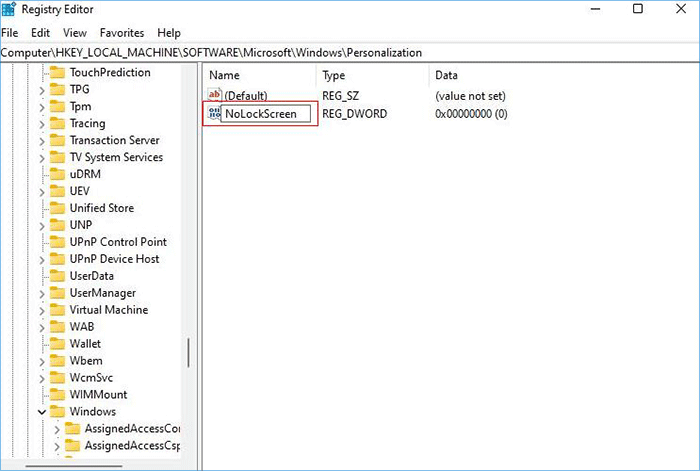Expand the UserManager key
The height and width of the screenshot is (471, 700).
tap(42, 293)
